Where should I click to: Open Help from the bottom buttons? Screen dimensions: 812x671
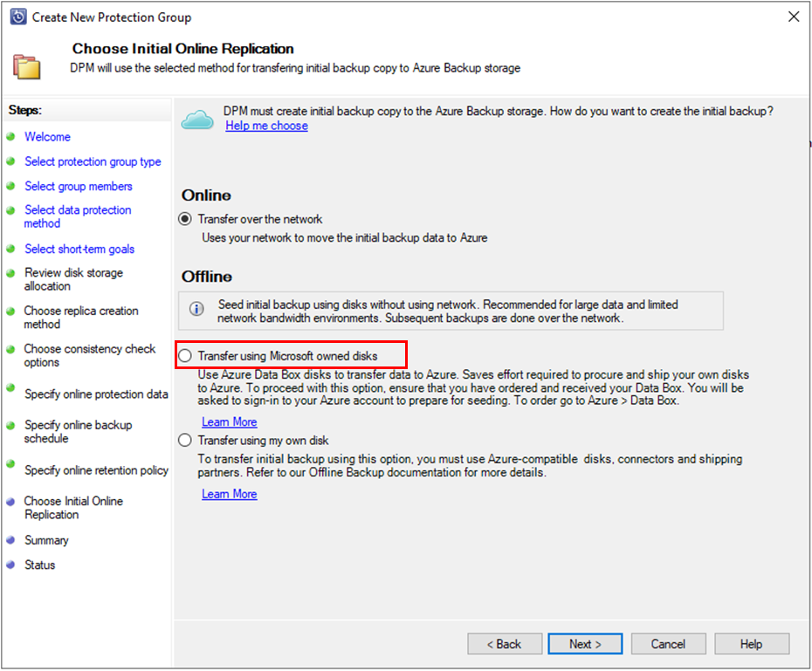point(752,644)
